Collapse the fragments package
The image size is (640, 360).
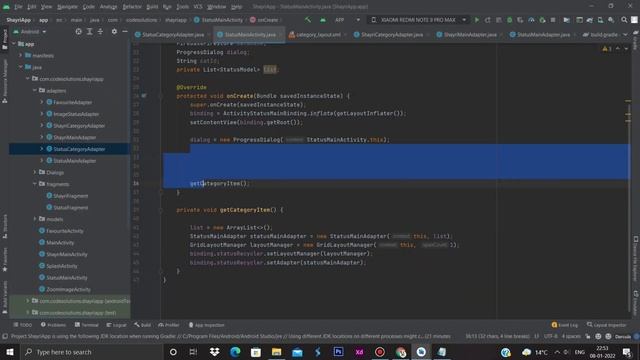tap(35, 184)
